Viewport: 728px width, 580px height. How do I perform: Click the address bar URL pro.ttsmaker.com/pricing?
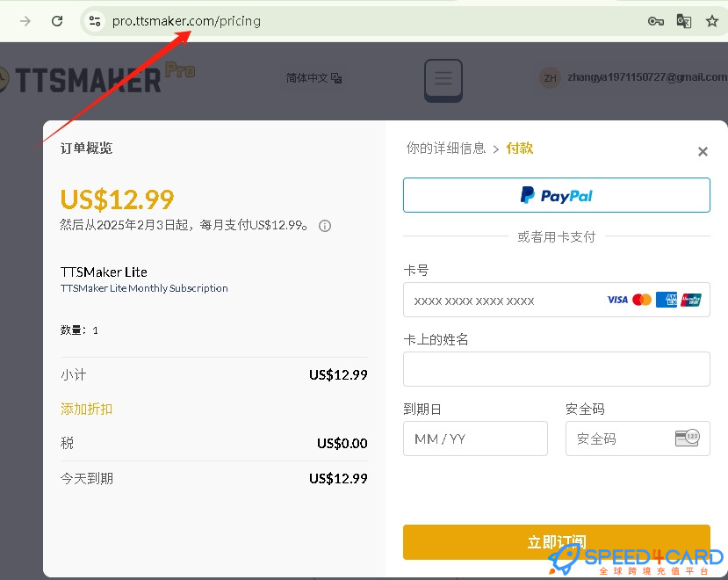(186, 21)
